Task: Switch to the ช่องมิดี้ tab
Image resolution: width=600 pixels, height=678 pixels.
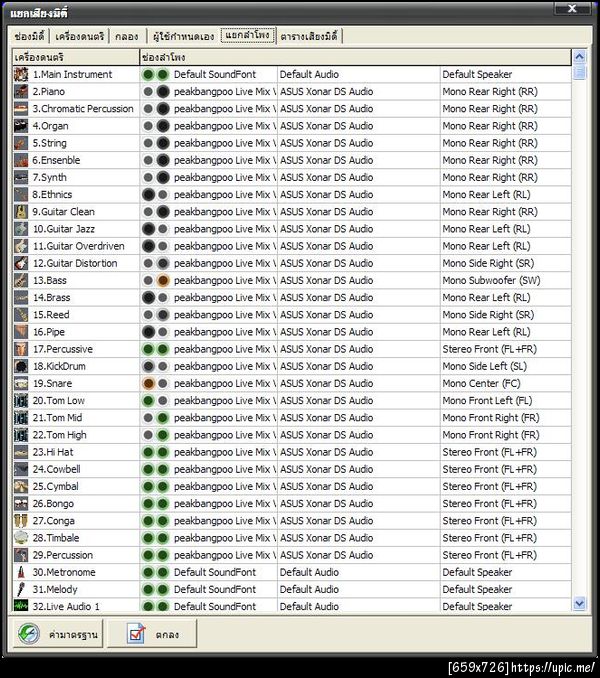Action: pos(29,36)
